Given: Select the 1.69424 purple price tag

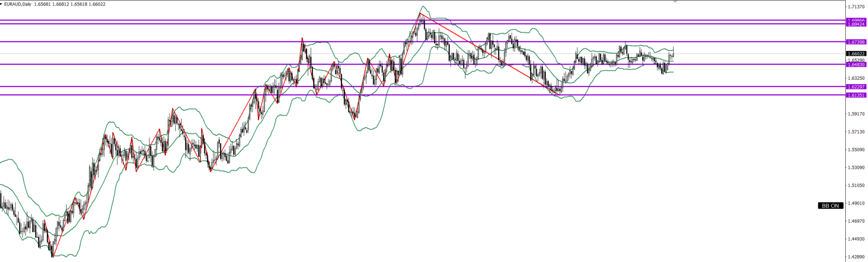Looking at the screenshot, I should pos(856,24).
